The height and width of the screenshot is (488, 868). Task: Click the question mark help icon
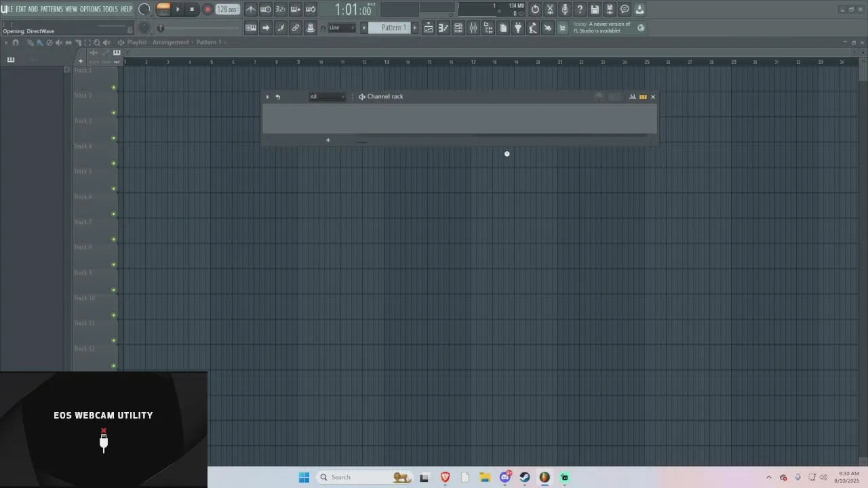(x=580, y=9)
